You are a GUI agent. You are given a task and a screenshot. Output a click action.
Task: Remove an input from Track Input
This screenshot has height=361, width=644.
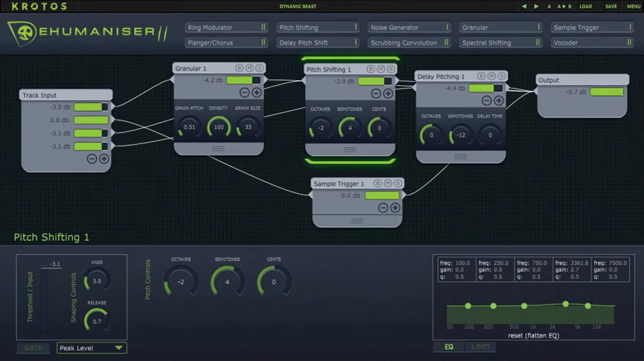[91, 159]
